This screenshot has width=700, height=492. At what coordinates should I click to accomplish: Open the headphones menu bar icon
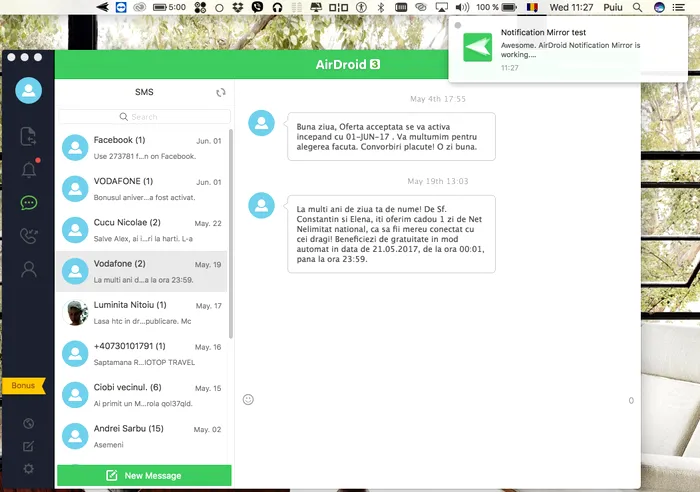277,7
